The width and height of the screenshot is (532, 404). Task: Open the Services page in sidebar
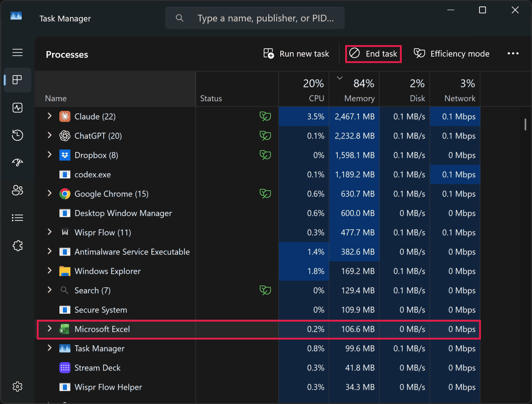(17, 246)
